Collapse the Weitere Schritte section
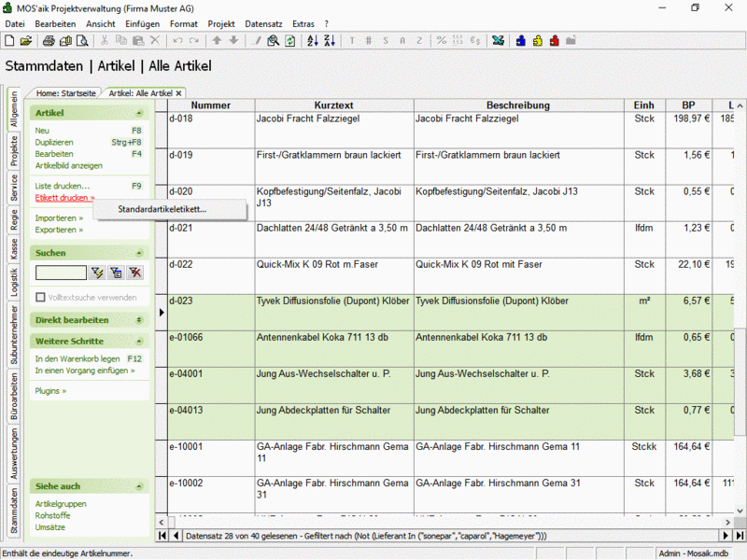 coord(139,341)
